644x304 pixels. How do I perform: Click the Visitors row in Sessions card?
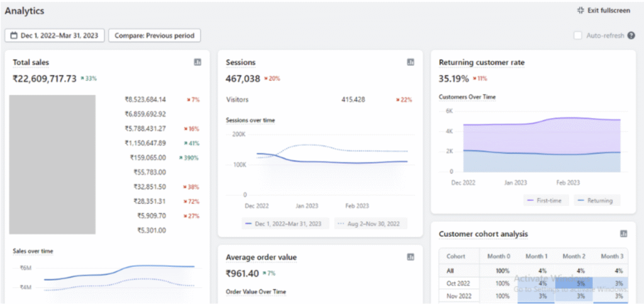237,99
